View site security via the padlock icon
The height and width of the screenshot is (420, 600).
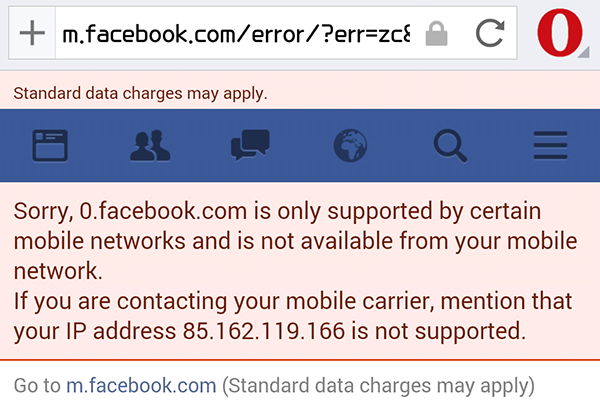click(x=436, y=34)
